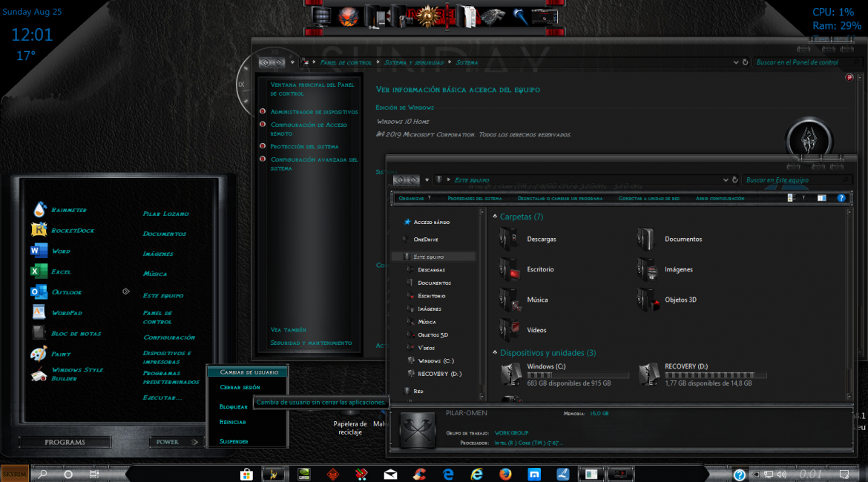The image size is (868, 482).
Task: Open the Descargas folder icon
Action: coord(508,239)
